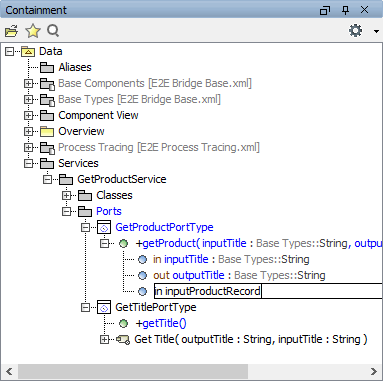The image size is (383, 381).
Task: Click the horizontal scrollbar right arrow
Action: pyautogui.click(x=374, y=371)
